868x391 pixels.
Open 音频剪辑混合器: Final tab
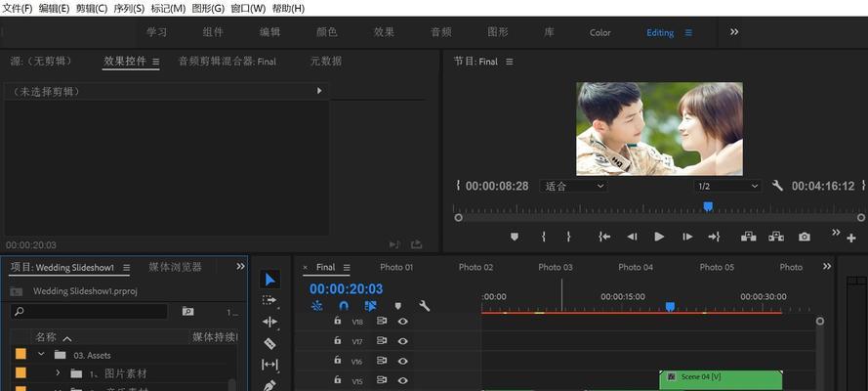227,62
